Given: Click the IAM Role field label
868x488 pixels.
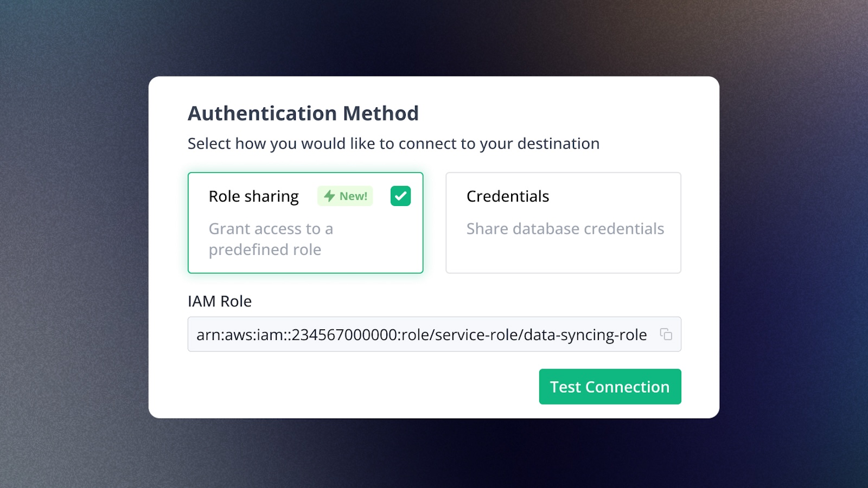Looking at the screenshot, I should 220,301.
